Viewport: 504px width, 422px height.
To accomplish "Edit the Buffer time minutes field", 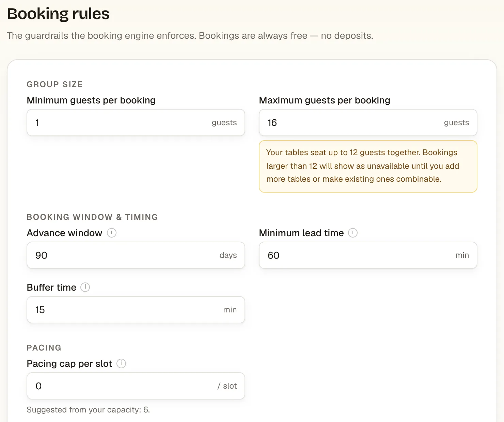I will click(136, 310).
